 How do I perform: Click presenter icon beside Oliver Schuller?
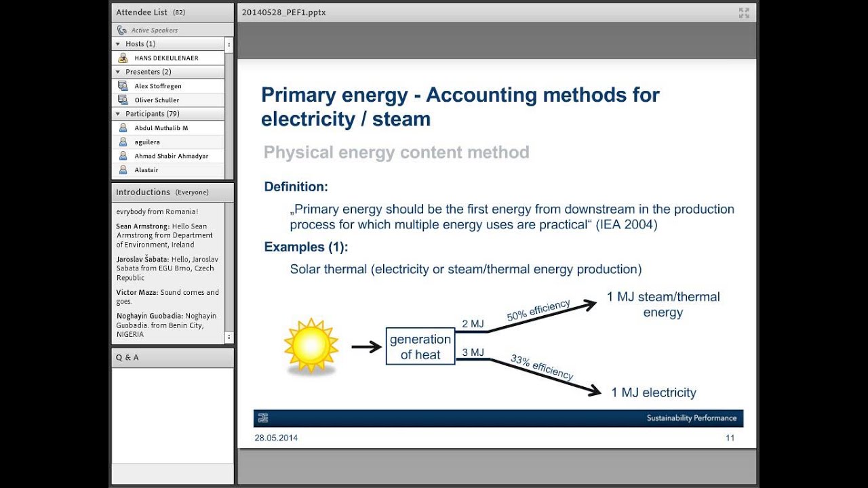pyautogui.click(x=123, y=100)
